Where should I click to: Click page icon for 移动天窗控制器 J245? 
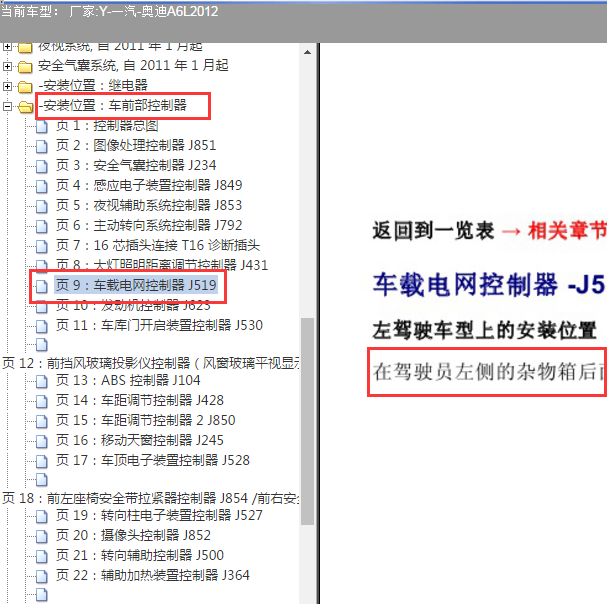[x=41, y=441]
